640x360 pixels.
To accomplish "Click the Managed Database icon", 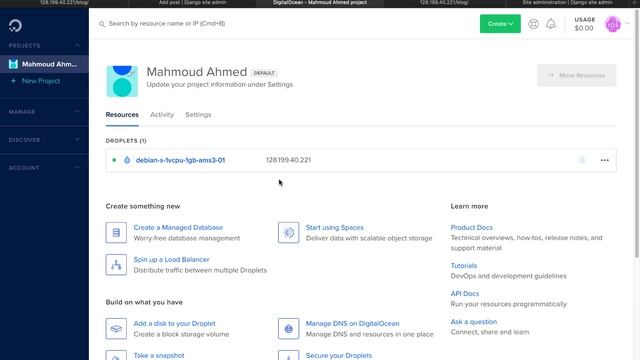I will [x=116, y=233].
